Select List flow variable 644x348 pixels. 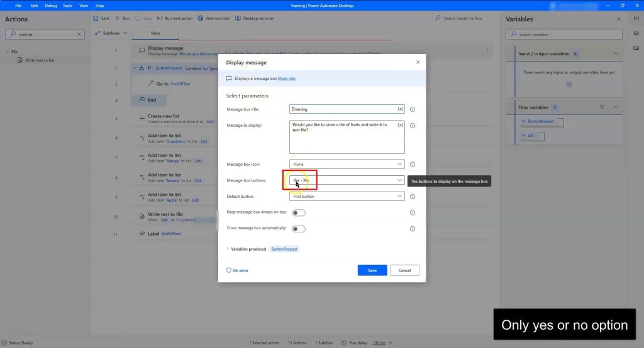tap(532, 136)
